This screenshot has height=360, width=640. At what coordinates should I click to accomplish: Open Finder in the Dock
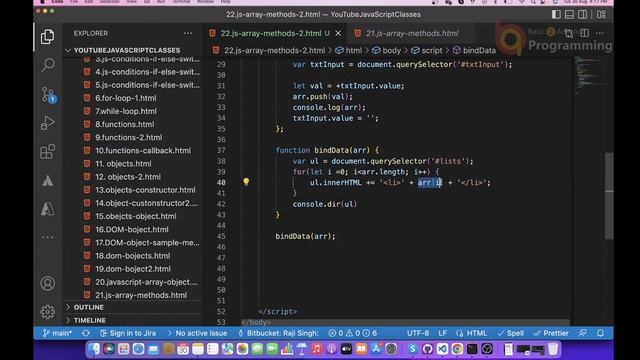pyautogui.click(x=94, y=349)
